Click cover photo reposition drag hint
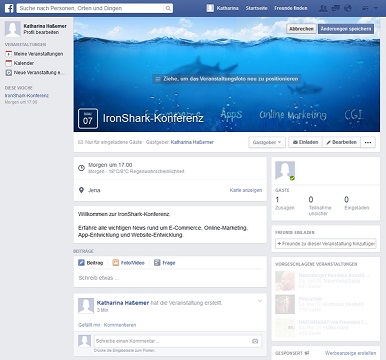This screenshot has width=386, height=360. click(x=227, y=79)
